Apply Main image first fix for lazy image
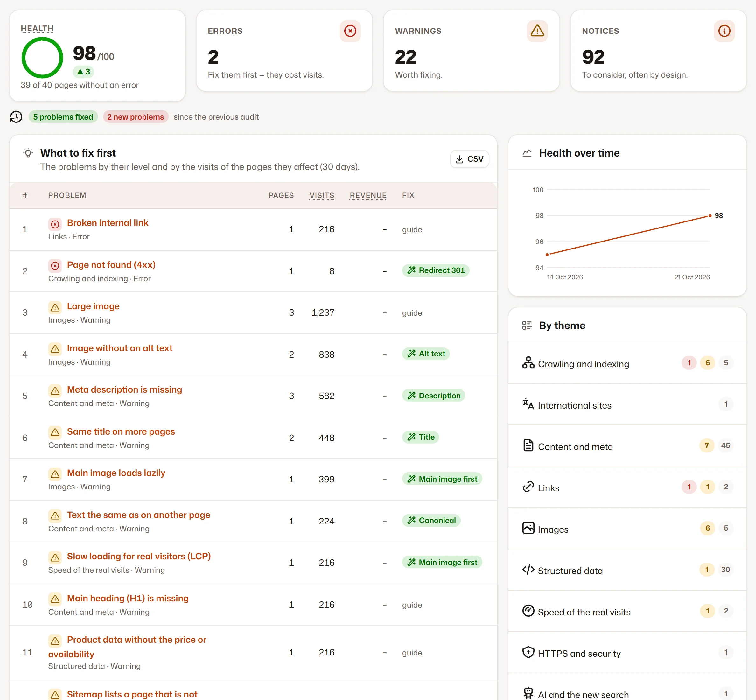 442,479
